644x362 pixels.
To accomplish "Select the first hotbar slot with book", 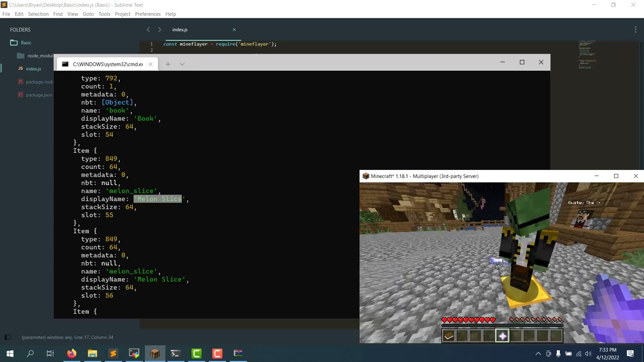I will click(x=448, y=336).
